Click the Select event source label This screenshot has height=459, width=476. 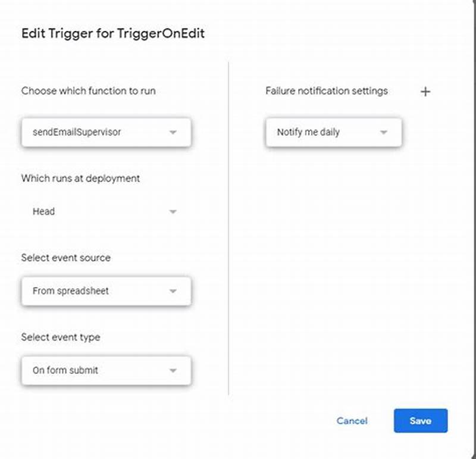point(66,258)
